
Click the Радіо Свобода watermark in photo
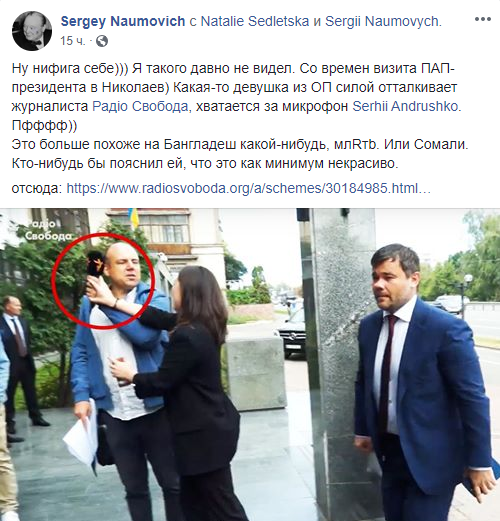pos(47,229)
